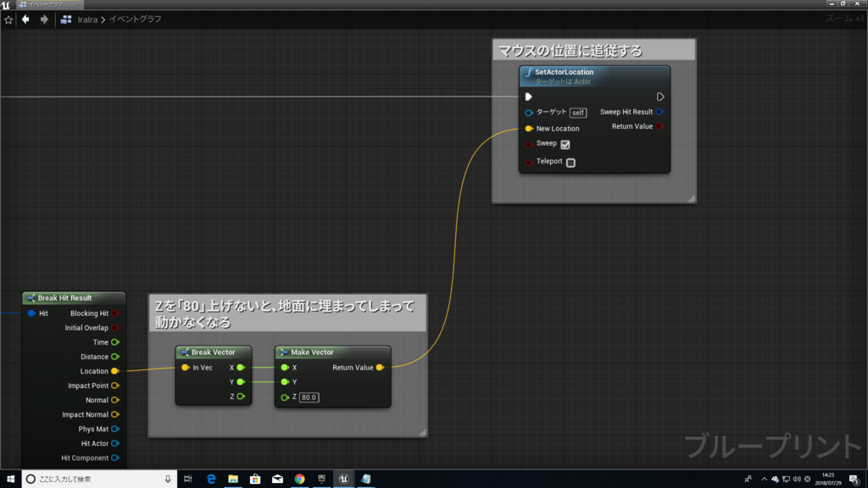Viewport: 868px width, 488px height.
Task: Click the SetActorLocation input execution pin
Action: [529, 97]
